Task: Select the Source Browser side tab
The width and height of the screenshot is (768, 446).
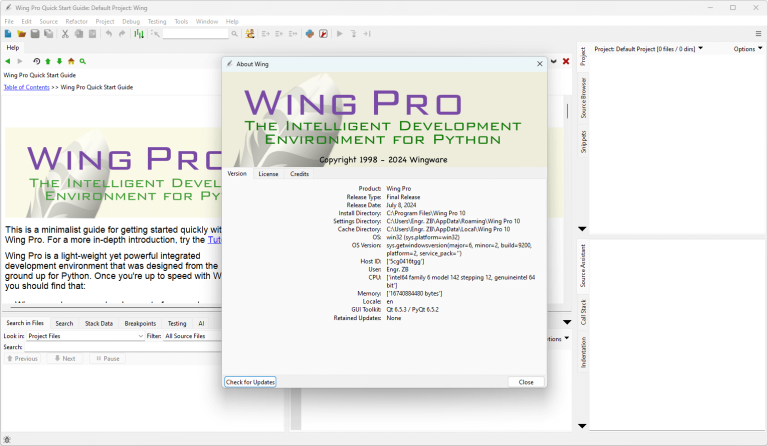Action: pyautogui.click(x=583, y=97)
